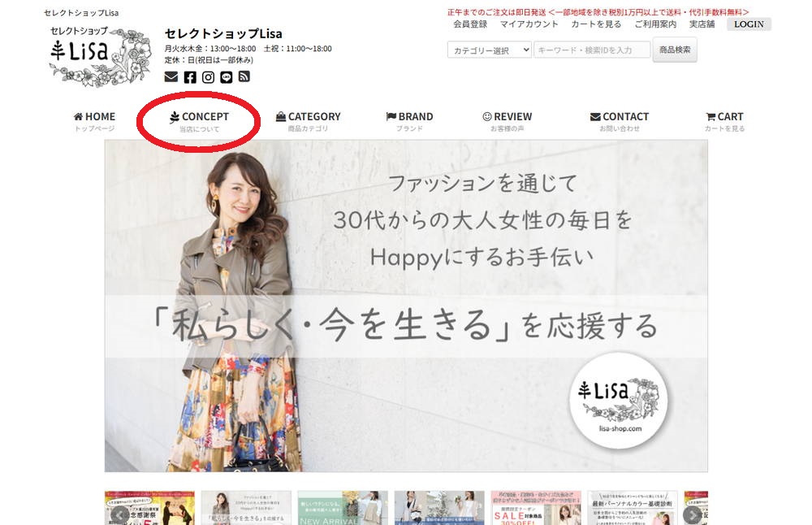Select the New Arrival banner thumbnail

click(342, 508)
